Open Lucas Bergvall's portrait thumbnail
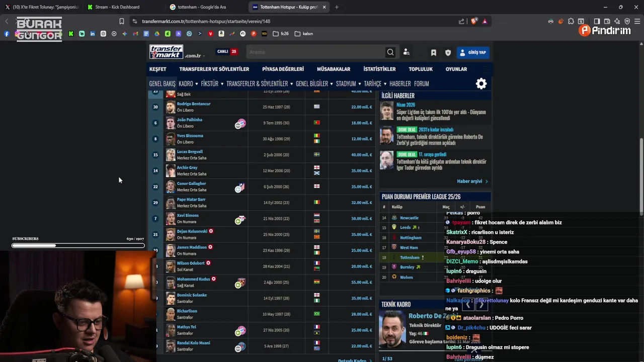 pos(171,154)
